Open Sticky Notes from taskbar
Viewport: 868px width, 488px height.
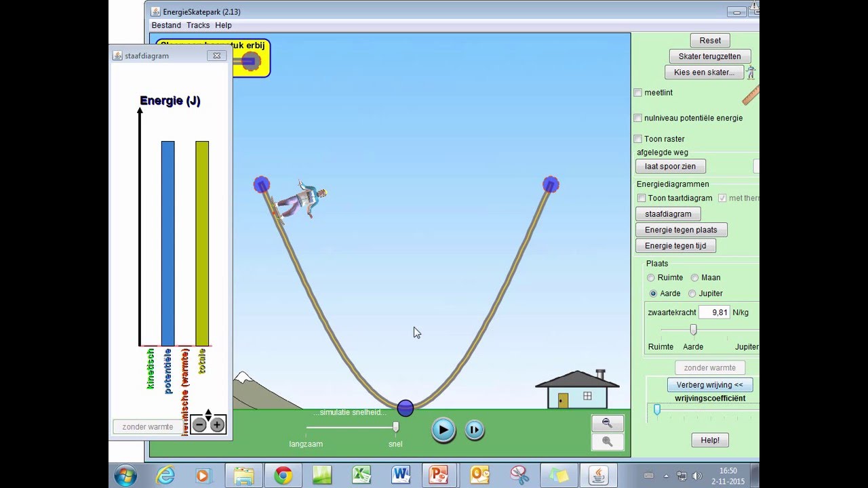(x=558, y=475)
